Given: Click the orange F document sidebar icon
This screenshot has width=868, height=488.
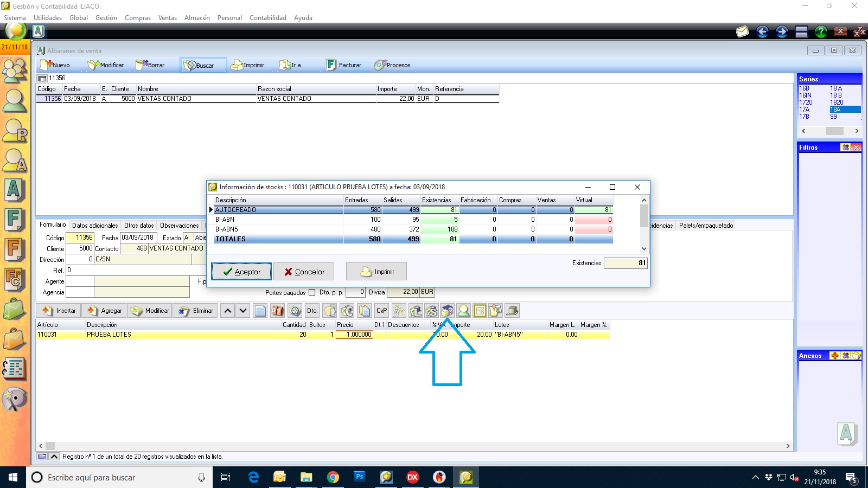Looking at the screenshot, I should (x=15, y=250).
